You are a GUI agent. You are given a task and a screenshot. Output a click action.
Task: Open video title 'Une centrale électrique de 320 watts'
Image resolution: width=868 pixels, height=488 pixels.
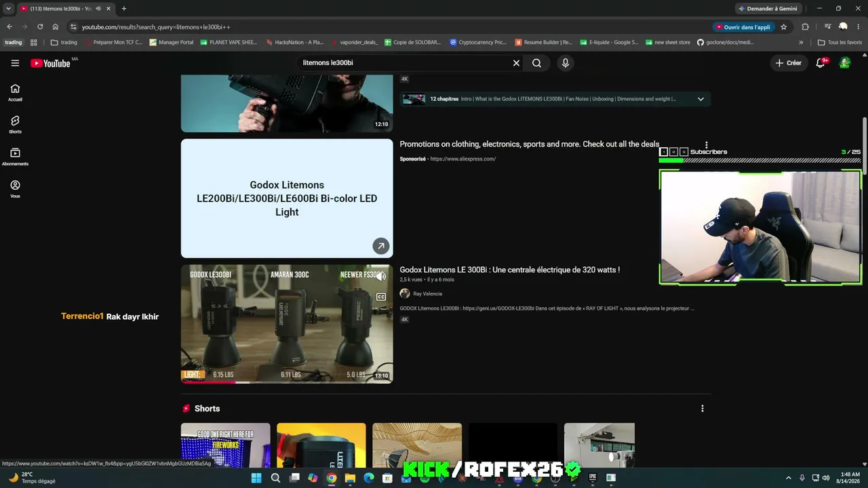click(x=510, y=270)
